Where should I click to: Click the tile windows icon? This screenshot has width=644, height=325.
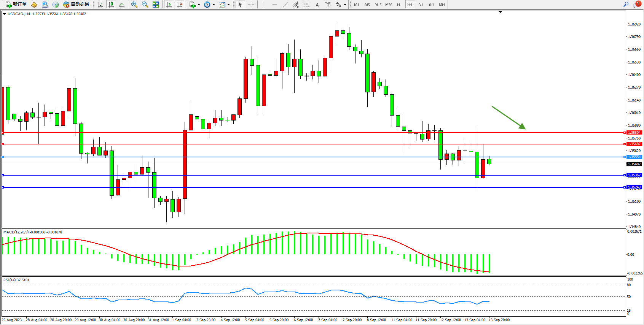[x=156, y=5]
